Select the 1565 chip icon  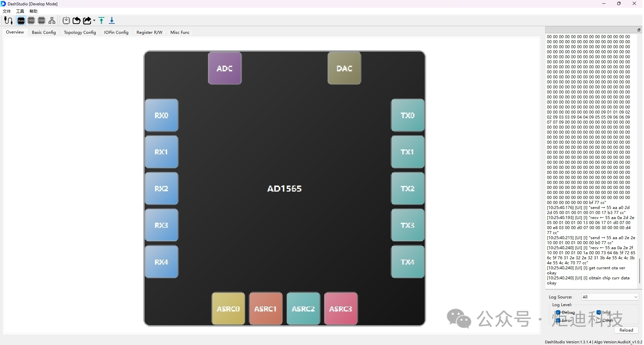coord(42,21)
